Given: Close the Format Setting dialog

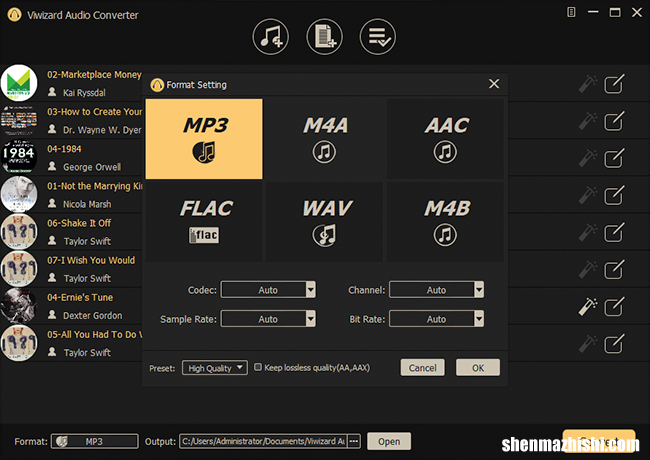Looking at the screenshot, I should [x=494, y=84].
